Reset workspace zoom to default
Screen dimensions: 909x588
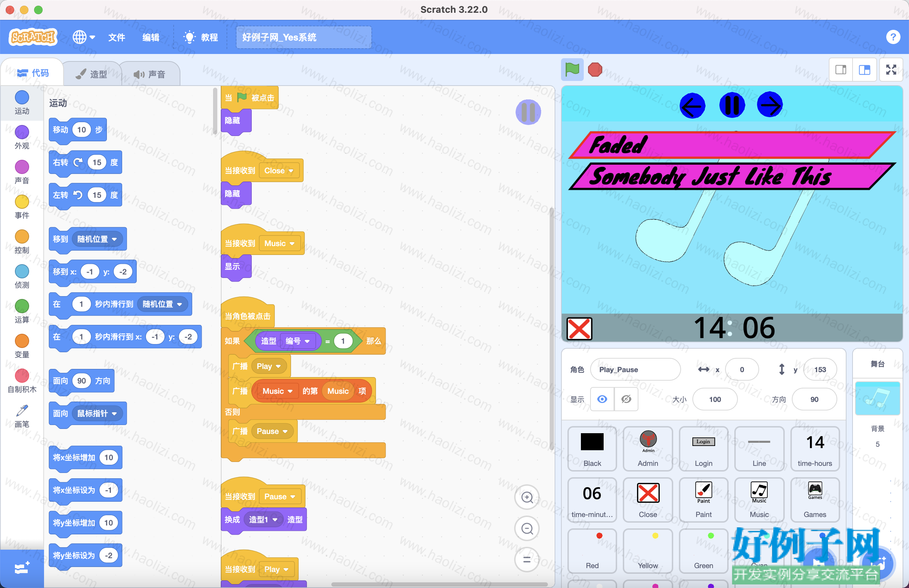(527, 559)
